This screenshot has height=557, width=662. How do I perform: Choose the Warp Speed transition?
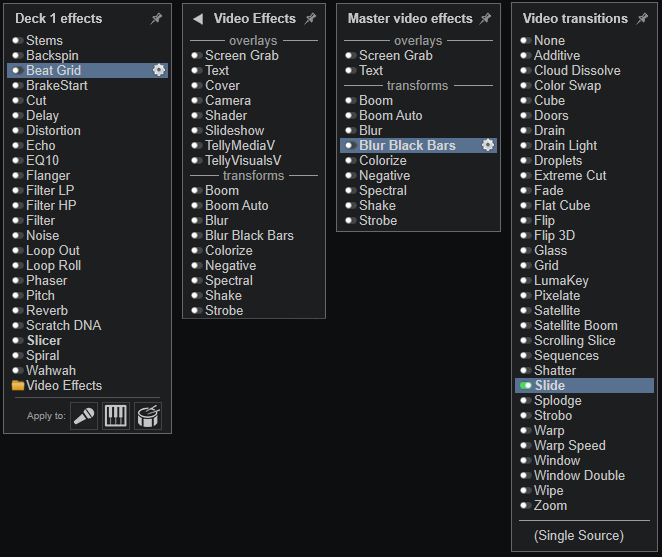coord(570,446)
